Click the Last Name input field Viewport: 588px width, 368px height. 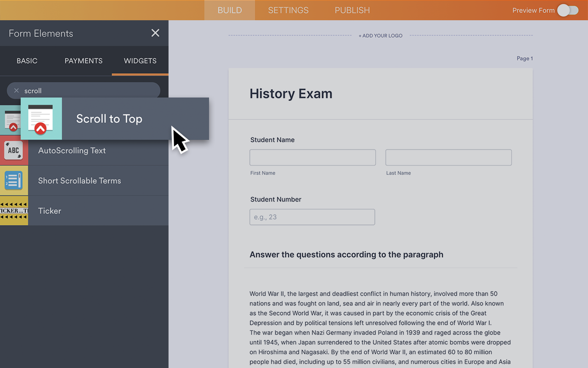click(448, 157)
